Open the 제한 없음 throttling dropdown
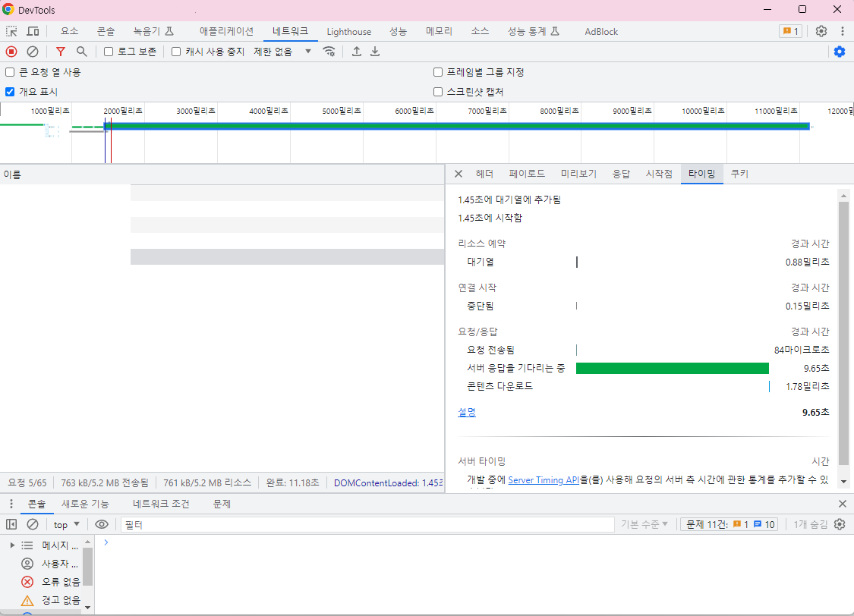The height and width of the screenshot is (616, 854). (282, 52)
